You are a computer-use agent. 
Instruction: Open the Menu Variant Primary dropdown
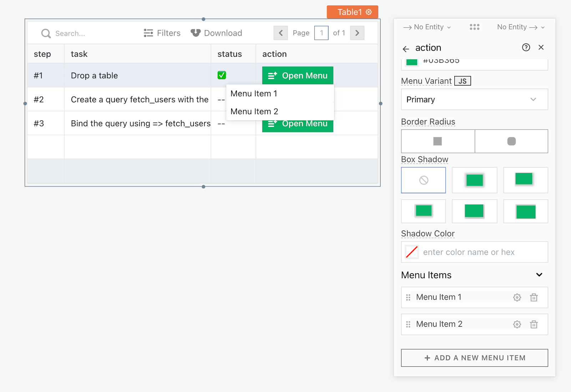[474, 100]
